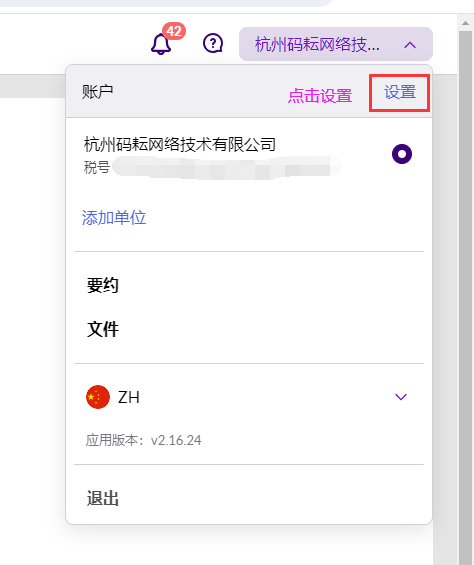The height and width of the screenshot is (565, 474).
Task: Open 设置 settings link
Action: click(400, 92)
